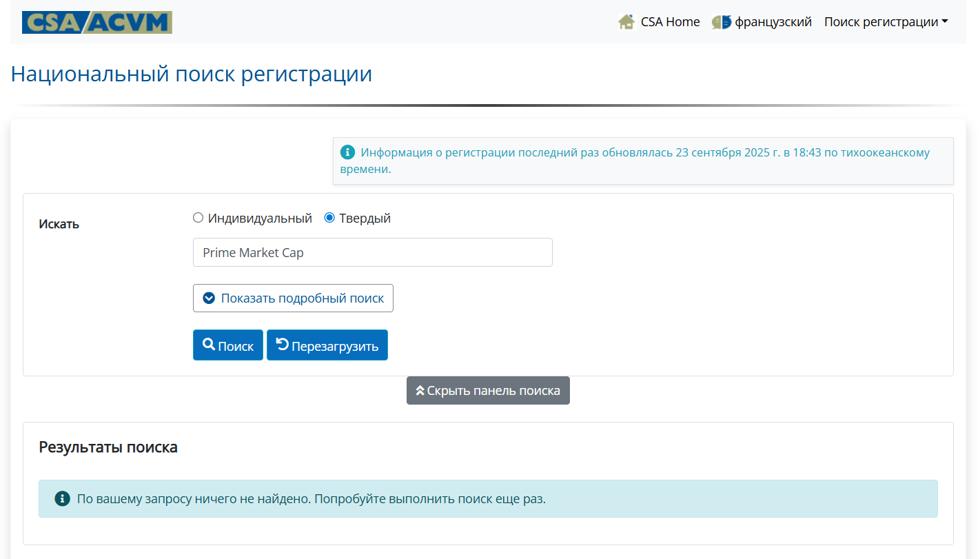The height and width of the screenshot is (559, 980).
Task: Click the info icon in the update notice
Action: pyautogui.click(x=348, y=152)
